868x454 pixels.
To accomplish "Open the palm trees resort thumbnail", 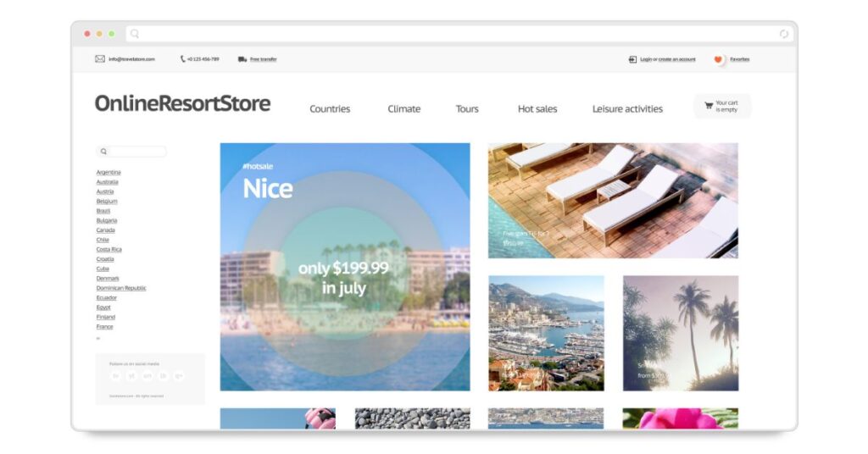I will pos(680,333).
